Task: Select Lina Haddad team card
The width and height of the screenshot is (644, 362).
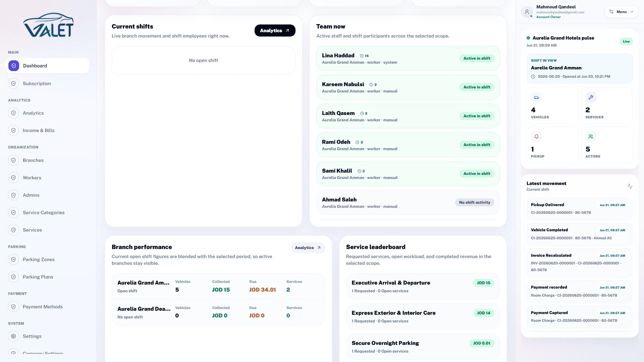Action: click(408, 58)
